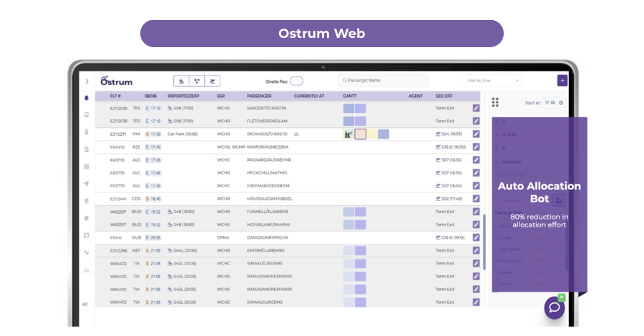Screen dimensions: 644x336
Task: Open the location pin icon in the sidebar
Action: pyautogui.click(x=87, y=201)
